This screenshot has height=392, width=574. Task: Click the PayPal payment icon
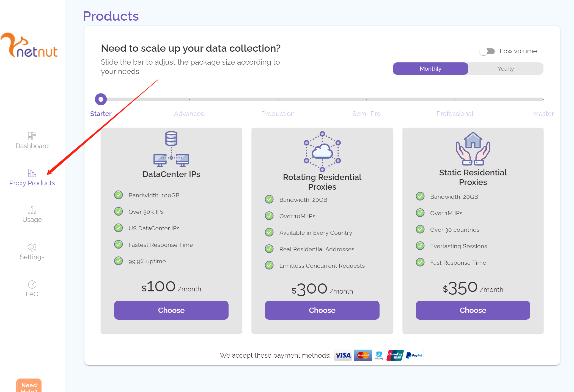pos(414,355)
